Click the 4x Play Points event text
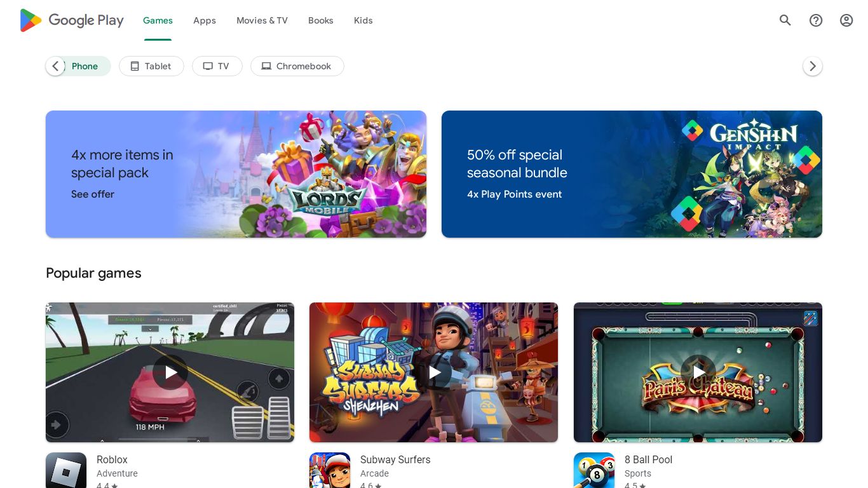868x488 pixels. click(515, 194)
